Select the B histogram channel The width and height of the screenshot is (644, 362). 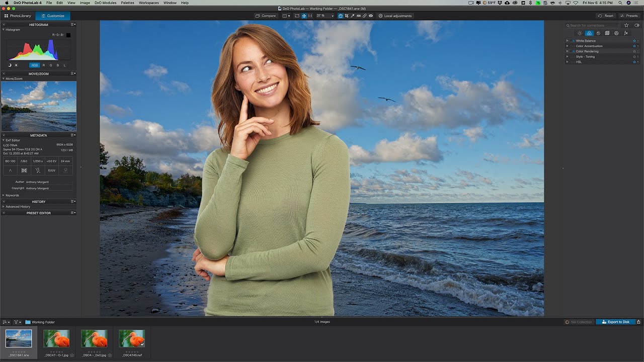pyautogui.click(x=58, y=65)
